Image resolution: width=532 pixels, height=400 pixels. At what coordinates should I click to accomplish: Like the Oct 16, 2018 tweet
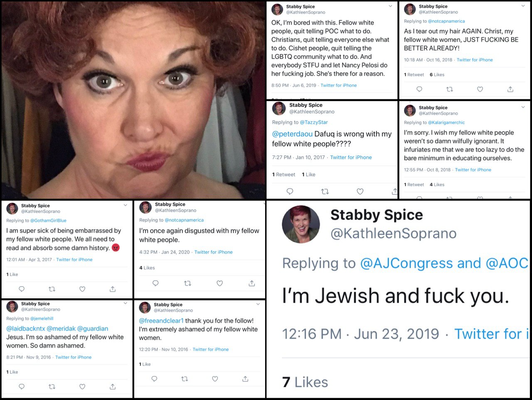click(480, 89)
